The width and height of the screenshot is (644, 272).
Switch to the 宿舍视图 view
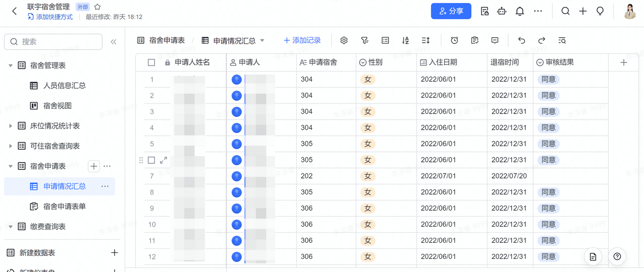point(57,106)
